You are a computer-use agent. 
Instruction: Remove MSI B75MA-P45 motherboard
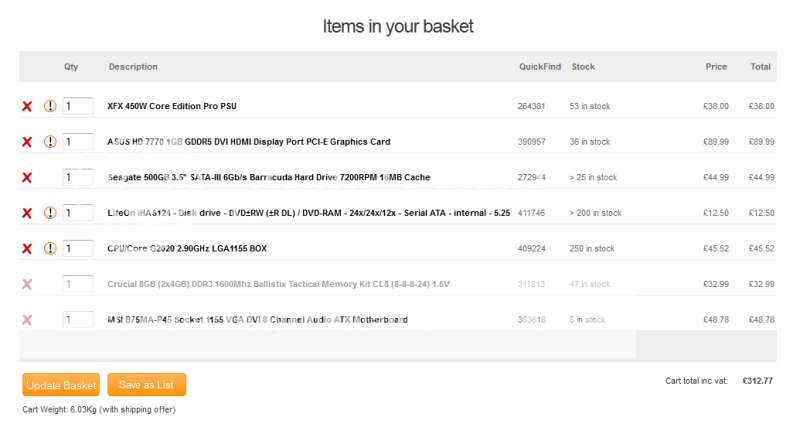tap(27, 320)
